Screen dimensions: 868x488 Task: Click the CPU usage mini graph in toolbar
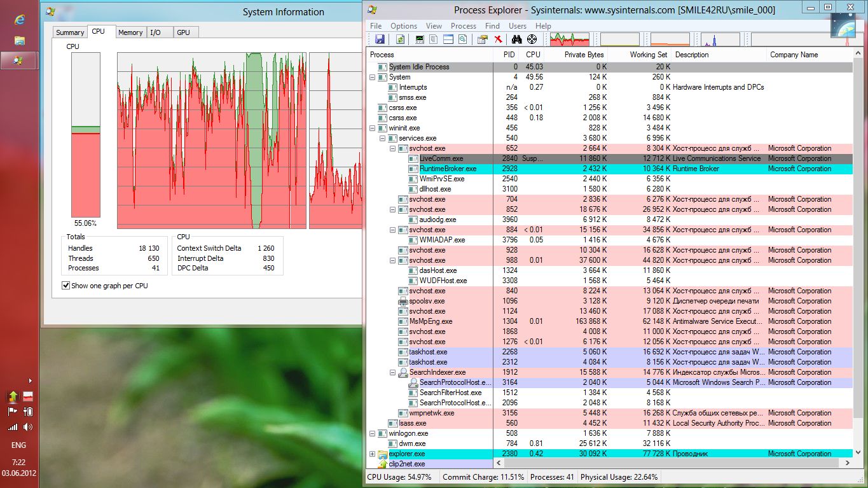(570, 39)
